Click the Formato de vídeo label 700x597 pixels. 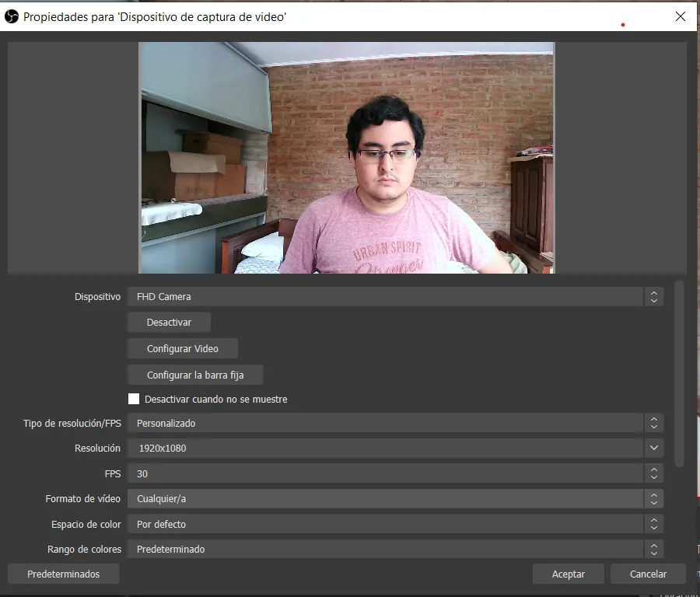(82, 499)
